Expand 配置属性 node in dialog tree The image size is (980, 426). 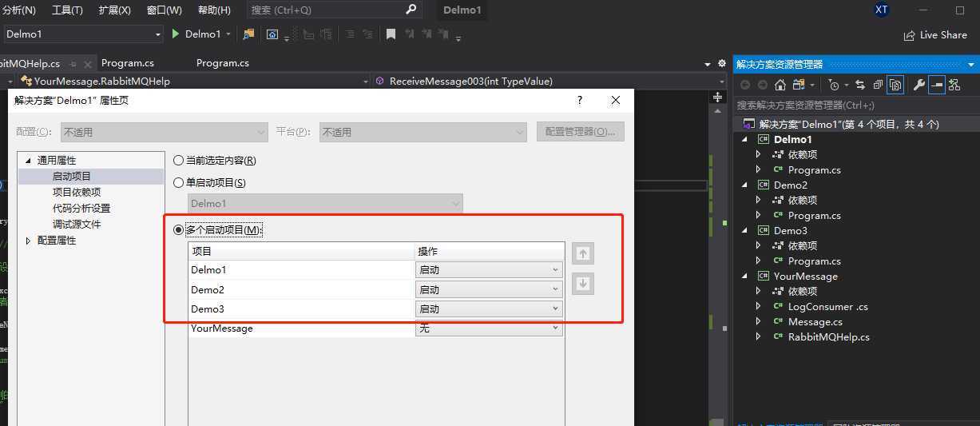point(29,241)
